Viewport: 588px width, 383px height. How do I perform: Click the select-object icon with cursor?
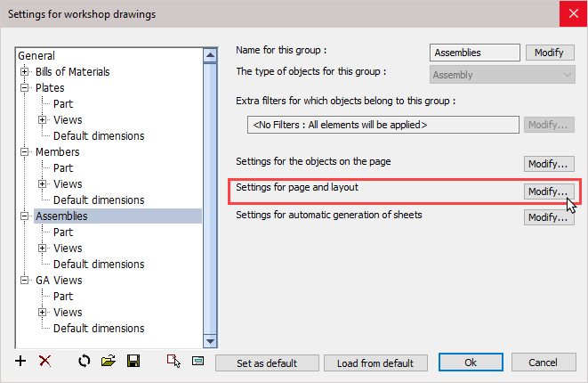[x=173, y=361]
